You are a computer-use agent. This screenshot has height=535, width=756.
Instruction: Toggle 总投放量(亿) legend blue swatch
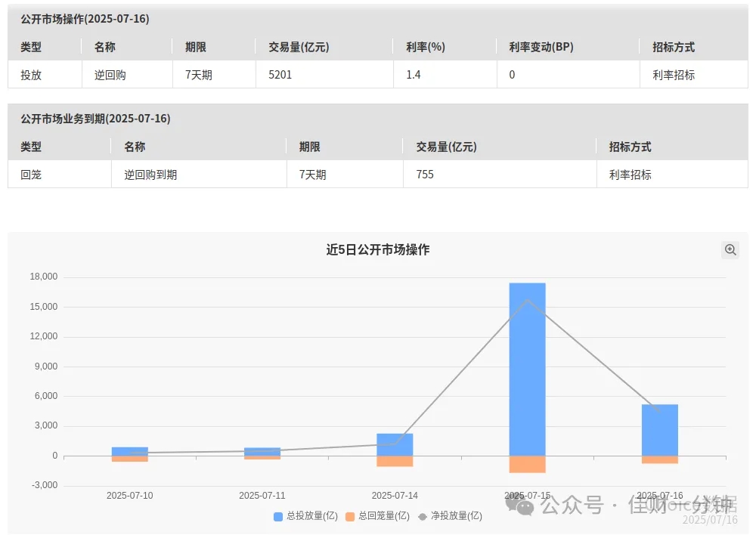coord(277,517)
